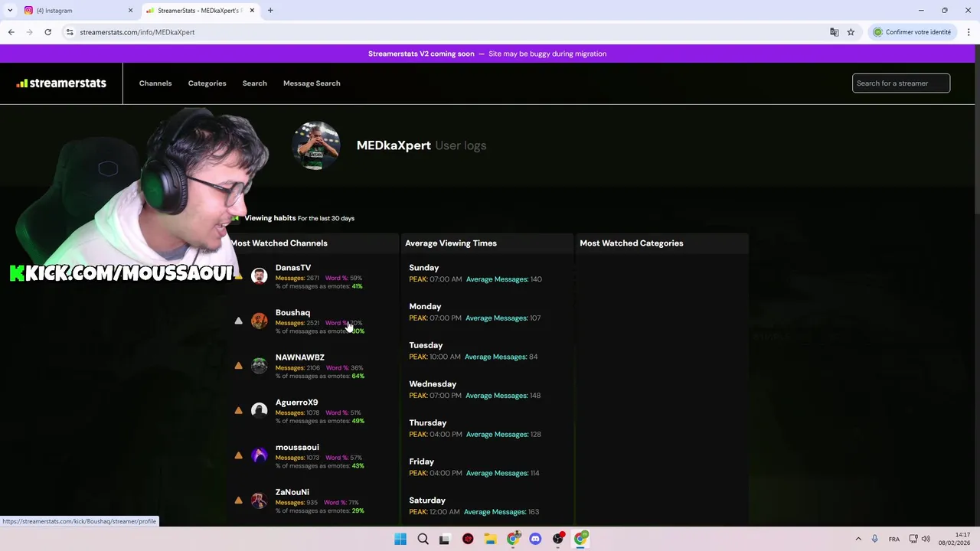The image size is (980, 551).
Task: Open the volume control tray icon
Action: 926,539
